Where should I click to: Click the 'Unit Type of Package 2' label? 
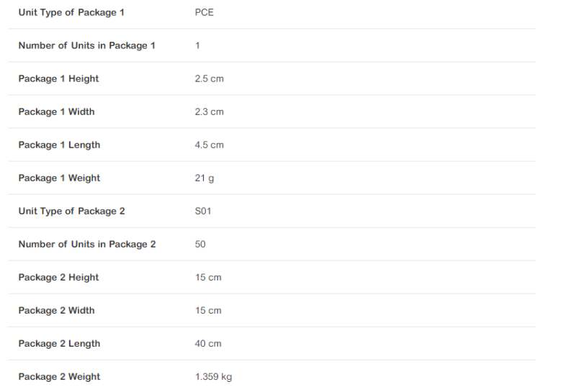71,211
